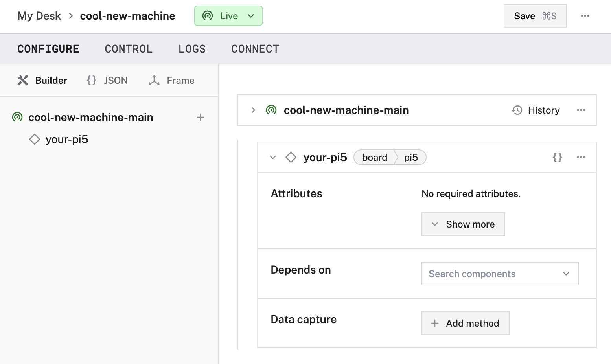Screen dimensions: 611x364
Task: Select the Builder mode
Action: click(42, 81)
